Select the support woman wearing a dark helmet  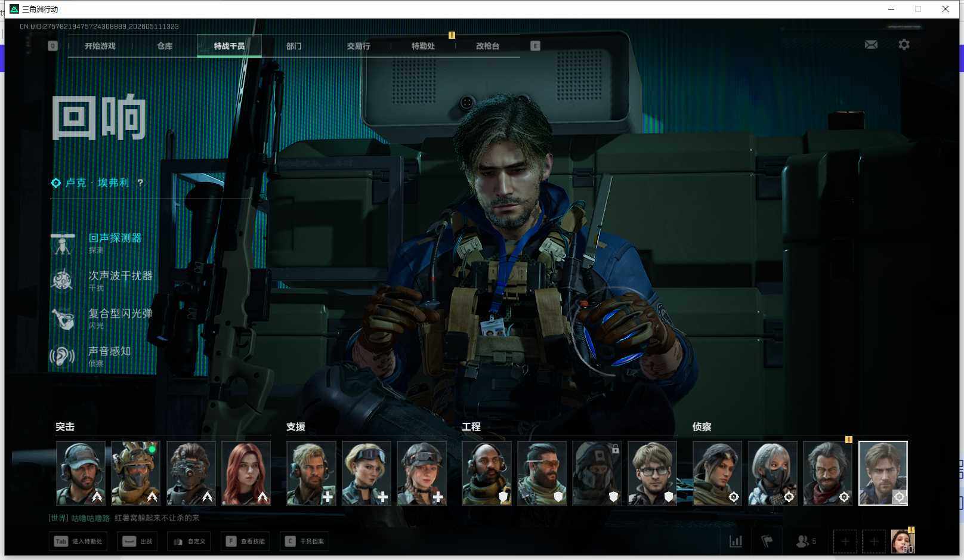tap(422, 473)
